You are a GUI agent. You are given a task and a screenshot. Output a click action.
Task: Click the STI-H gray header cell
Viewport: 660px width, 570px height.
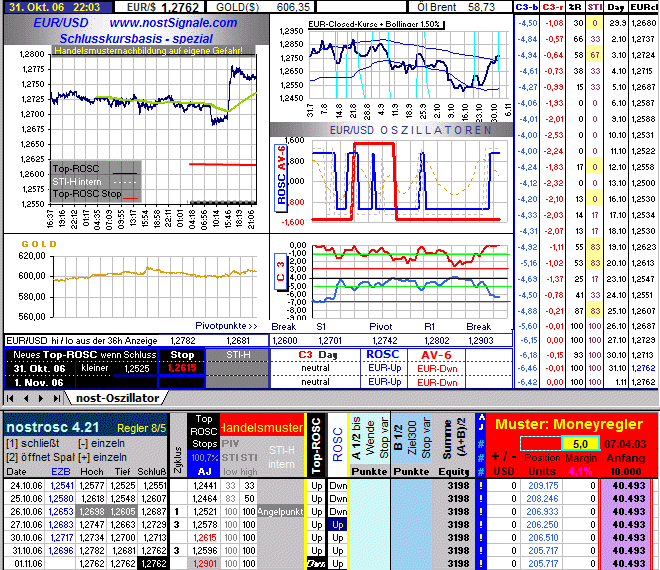pos(238,355)
